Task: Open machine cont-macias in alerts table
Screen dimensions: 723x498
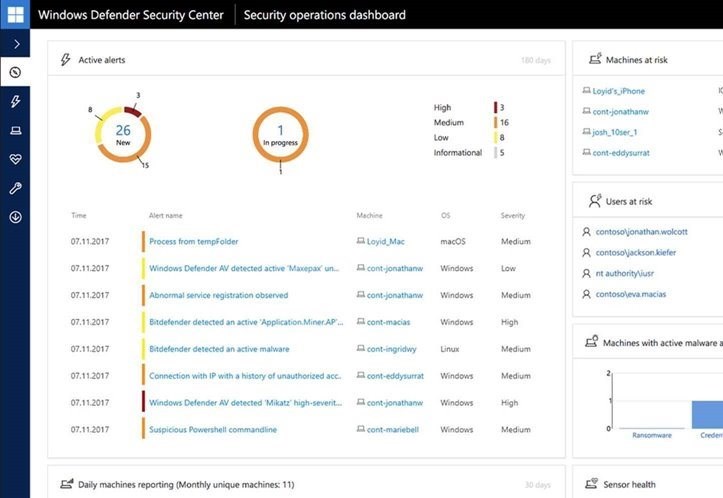Action: point(388,322)
